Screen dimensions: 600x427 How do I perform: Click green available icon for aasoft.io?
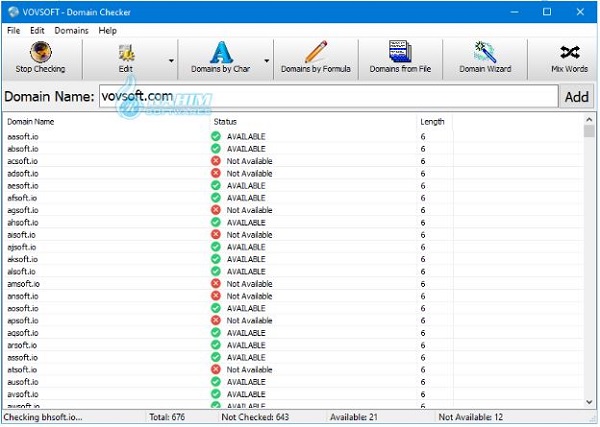point(216,136)
